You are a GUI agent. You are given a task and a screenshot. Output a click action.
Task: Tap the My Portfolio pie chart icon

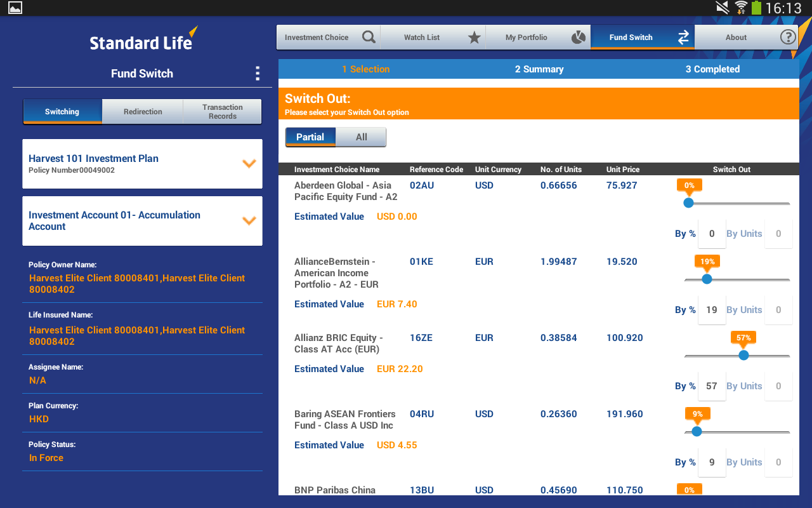pos(578,37)
